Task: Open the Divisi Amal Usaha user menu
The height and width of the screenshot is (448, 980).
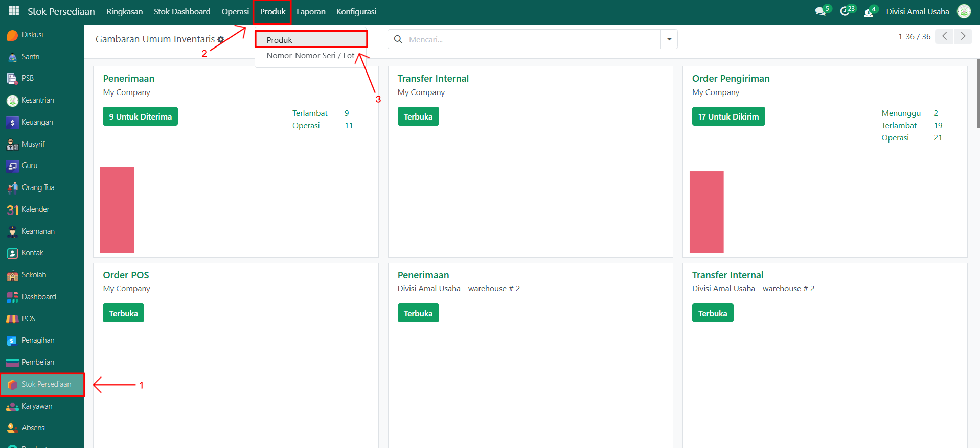Action: click(x=918, y=11)
